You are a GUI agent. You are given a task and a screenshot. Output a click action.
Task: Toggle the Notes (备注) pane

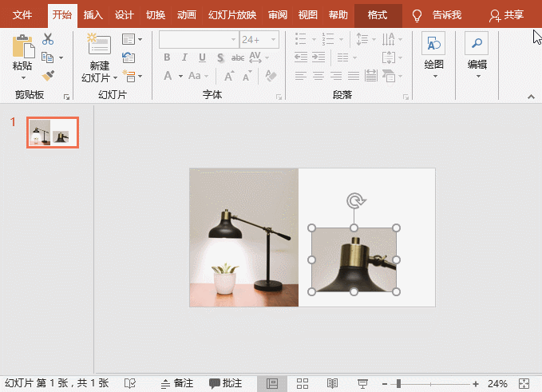[176, 383]
